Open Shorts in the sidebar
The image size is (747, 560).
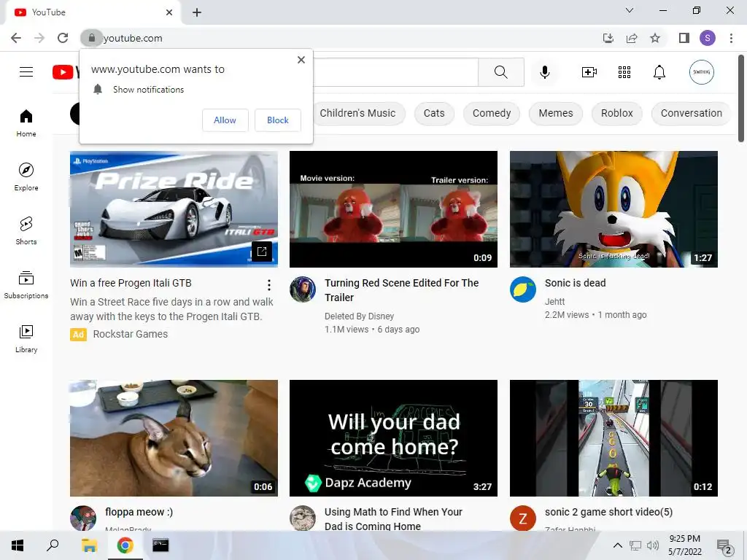coord(26,230)
